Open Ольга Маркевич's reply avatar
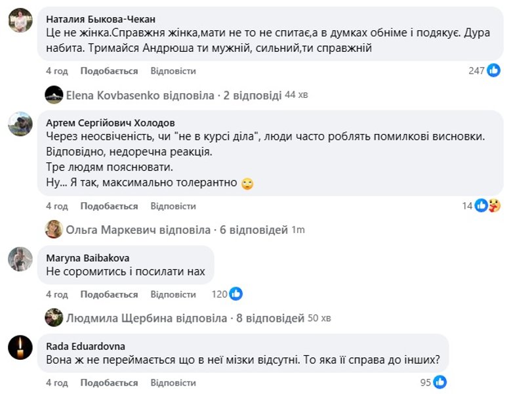Image resolution: width=532 pixels, height=394 pixels. coord(54,230)
